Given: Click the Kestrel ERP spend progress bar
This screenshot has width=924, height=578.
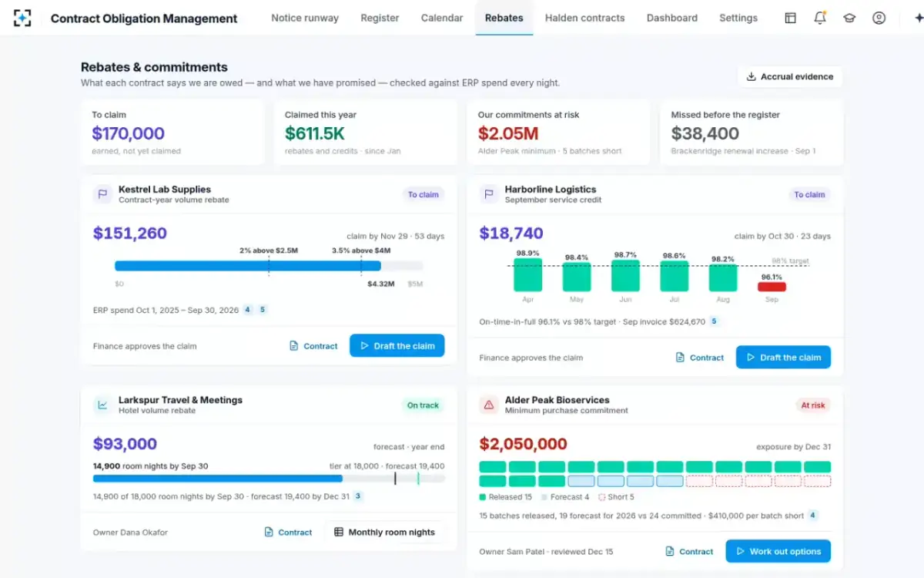Looking at the screenshot, I should click(x=269, y=266).
